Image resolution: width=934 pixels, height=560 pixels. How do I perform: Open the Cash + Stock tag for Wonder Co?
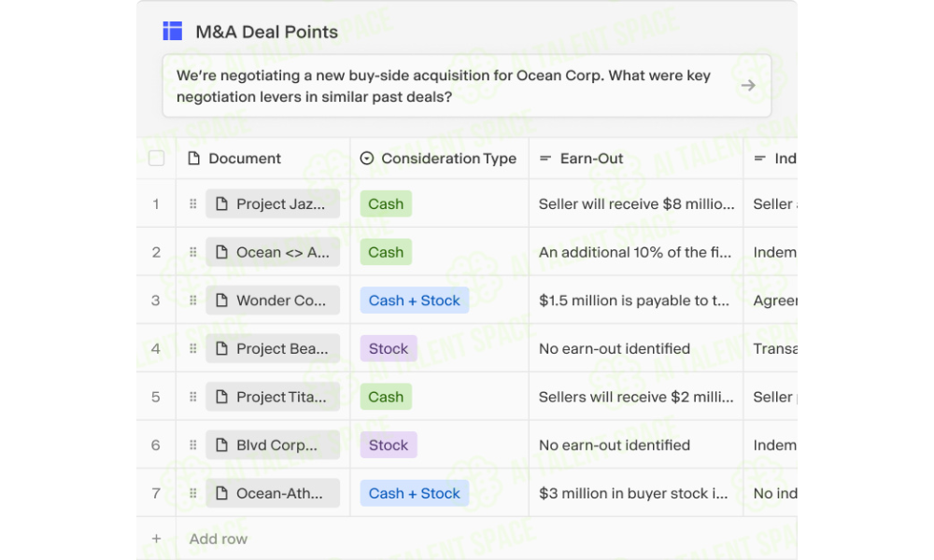[x=415, y=301]
